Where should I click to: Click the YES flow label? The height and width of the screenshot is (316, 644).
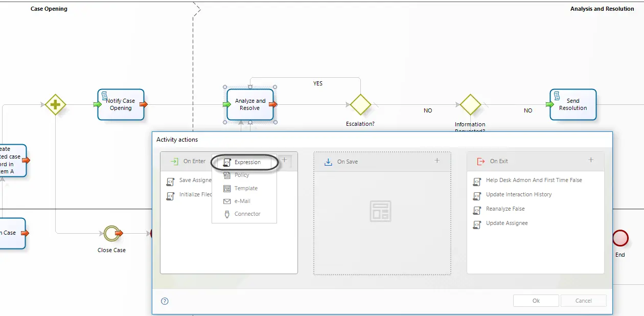pyautogui.click(x=318, y=83)
